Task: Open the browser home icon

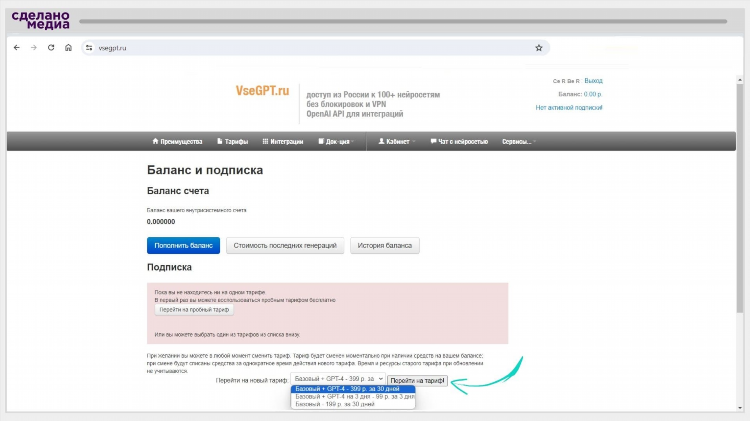Action: coord(68,48)
